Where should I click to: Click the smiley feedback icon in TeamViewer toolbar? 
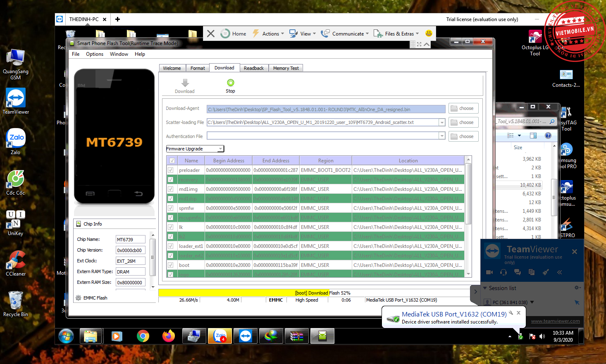429,33
